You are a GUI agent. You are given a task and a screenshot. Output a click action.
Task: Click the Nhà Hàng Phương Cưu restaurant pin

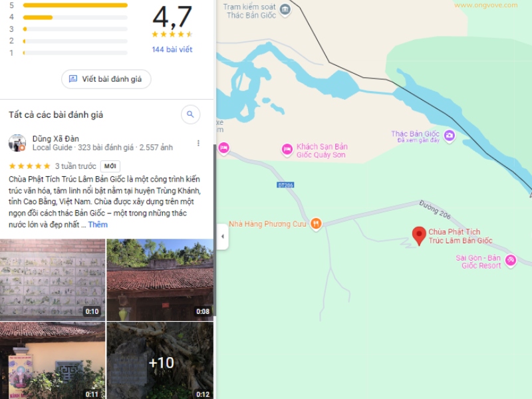[317, 224]
